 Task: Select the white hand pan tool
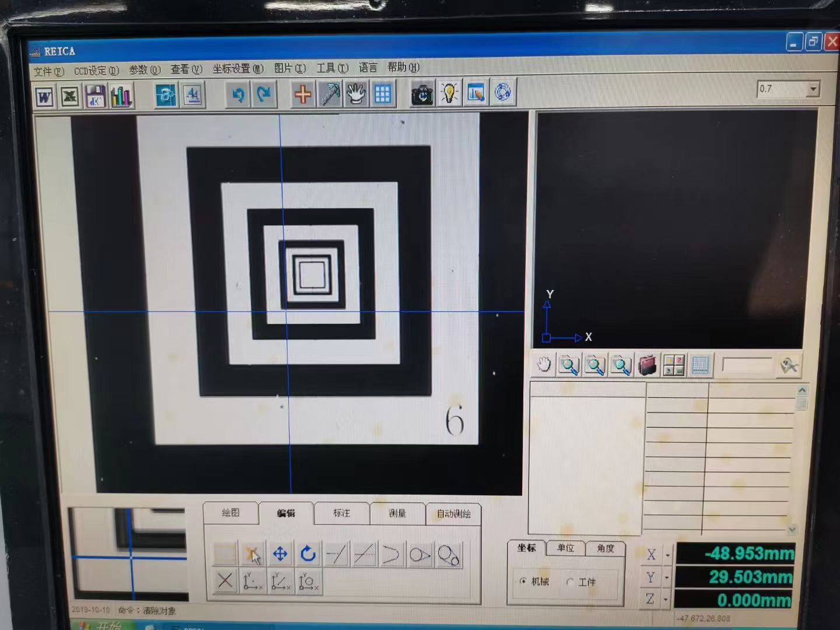click(x=355, y=94)
